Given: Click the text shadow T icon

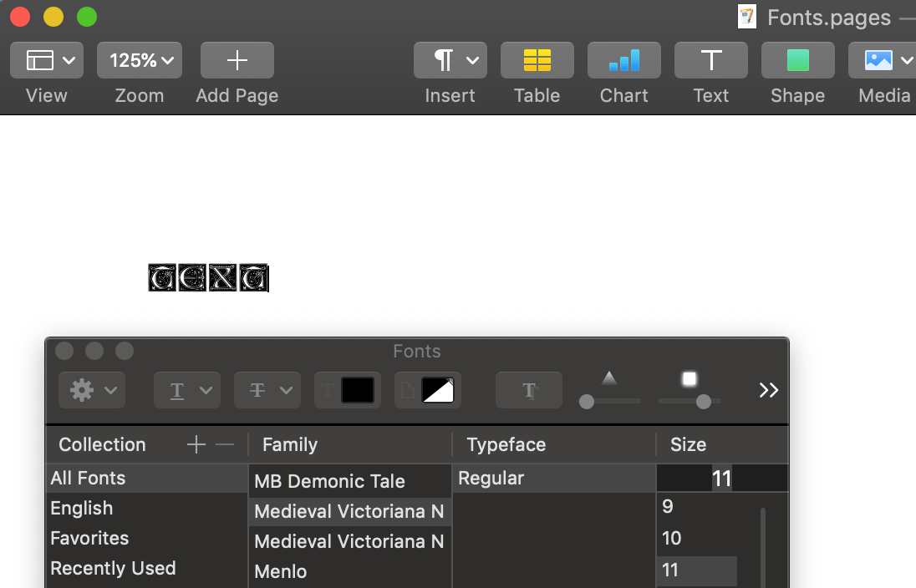Looking at the screenshot, I should tap(529, 390).
